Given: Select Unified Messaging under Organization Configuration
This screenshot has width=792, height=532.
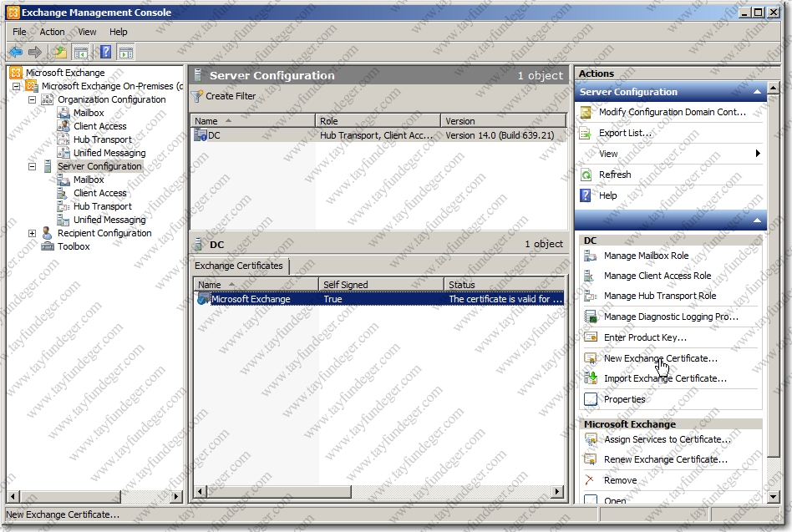Looking at the screenshot, I should coord(109,153).
